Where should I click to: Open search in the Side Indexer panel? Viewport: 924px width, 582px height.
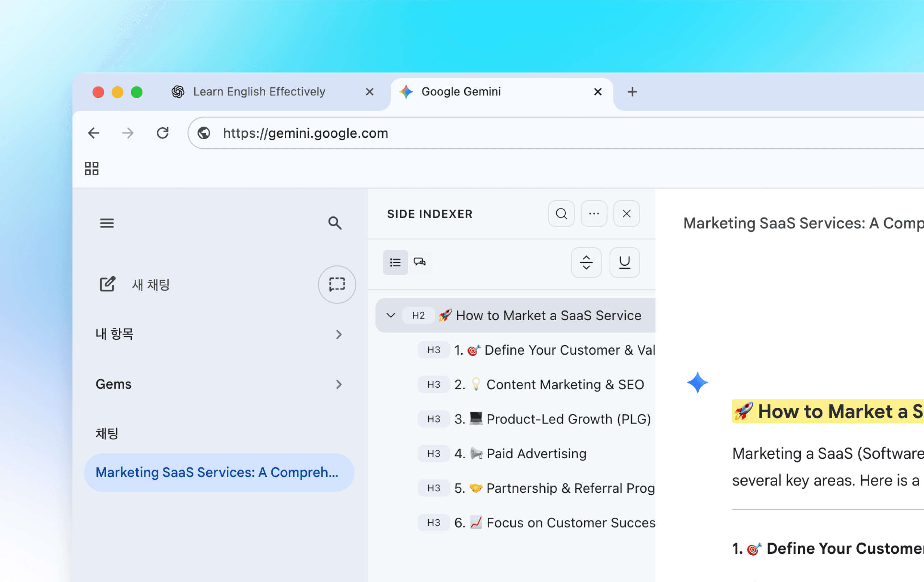tap(561, 214)
